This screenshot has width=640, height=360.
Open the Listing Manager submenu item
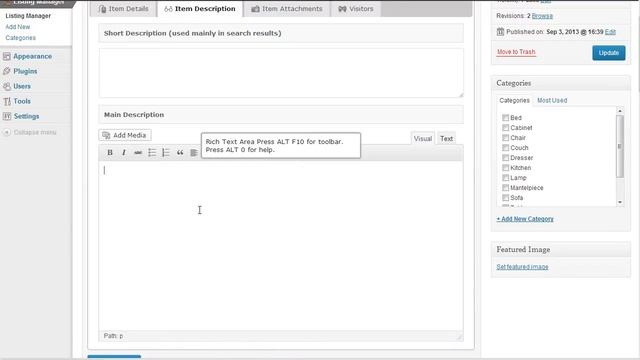pyautogui.click(x=28, y=16)
